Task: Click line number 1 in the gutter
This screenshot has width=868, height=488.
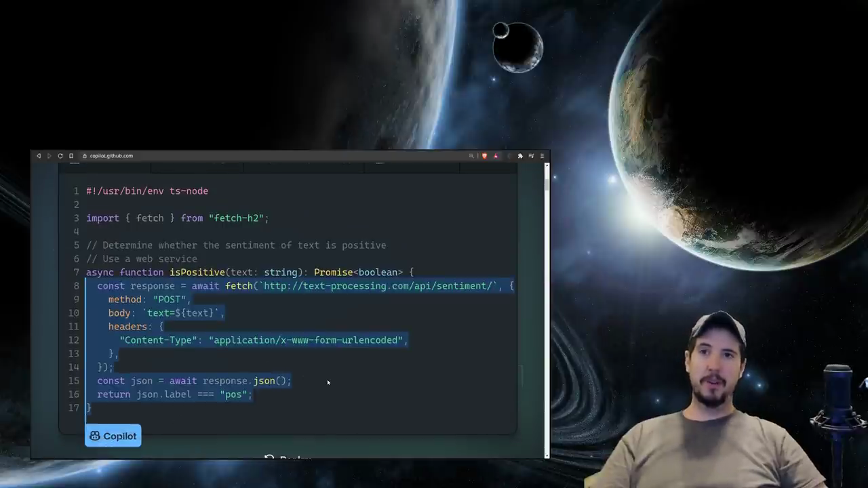Action: pos(77,191)
